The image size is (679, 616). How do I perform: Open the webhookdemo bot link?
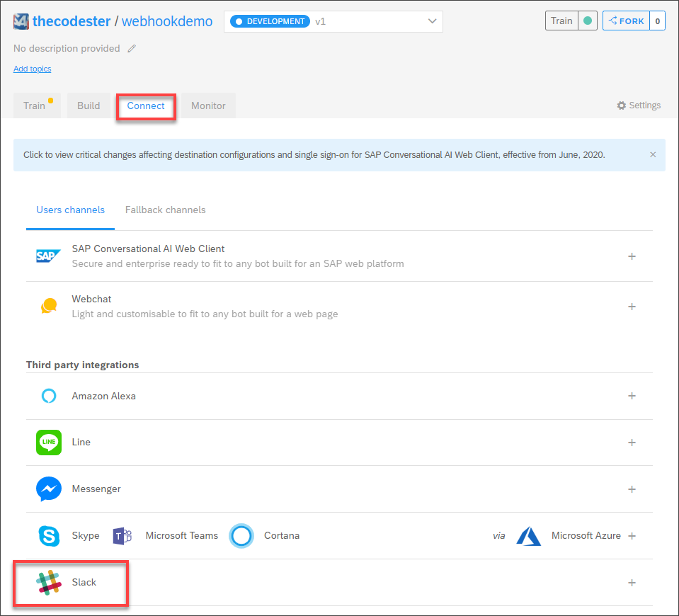pos(167,21)
